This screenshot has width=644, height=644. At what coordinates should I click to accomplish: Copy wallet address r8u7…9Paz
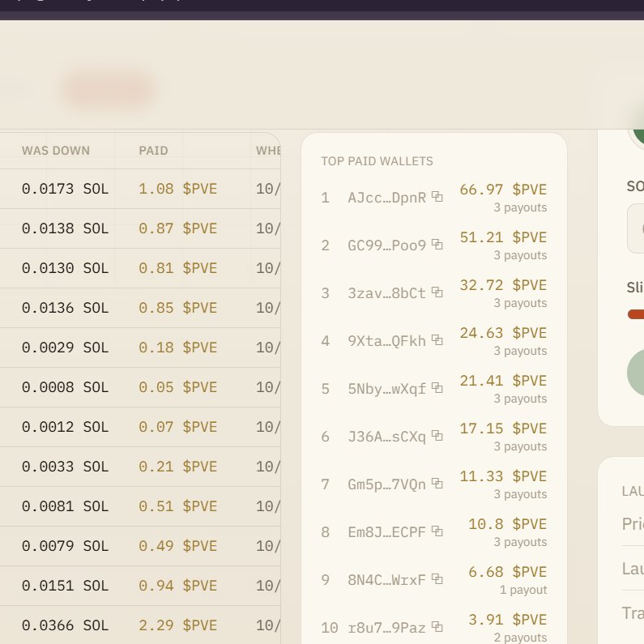(x=437, y=627)
